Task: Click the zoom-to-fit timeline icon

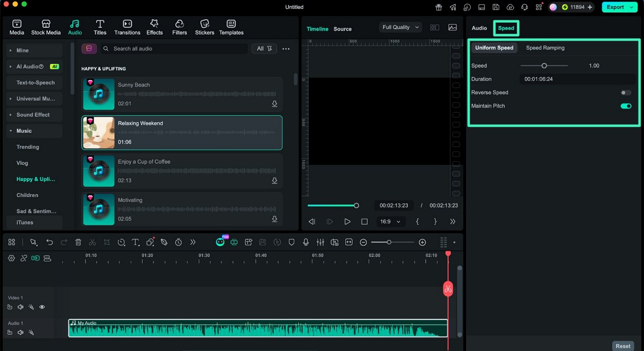Action: pos(349,242)
